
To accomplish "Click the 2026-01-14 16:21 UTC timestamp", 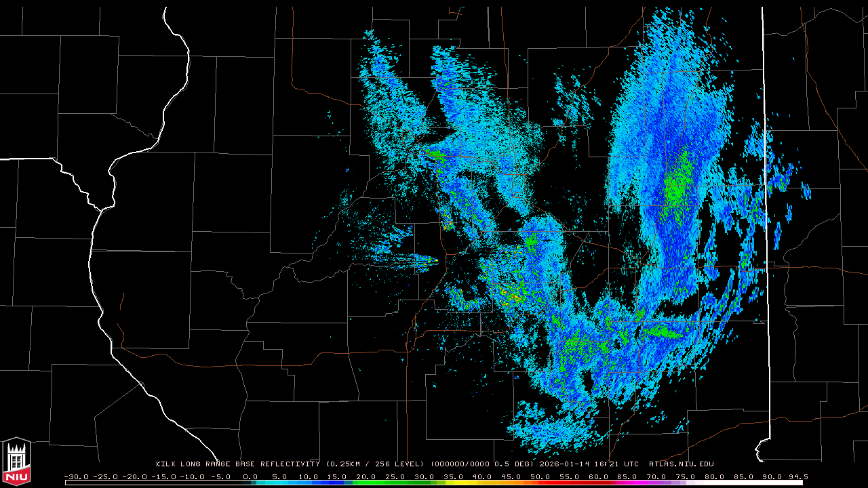I will coord(589,464).
